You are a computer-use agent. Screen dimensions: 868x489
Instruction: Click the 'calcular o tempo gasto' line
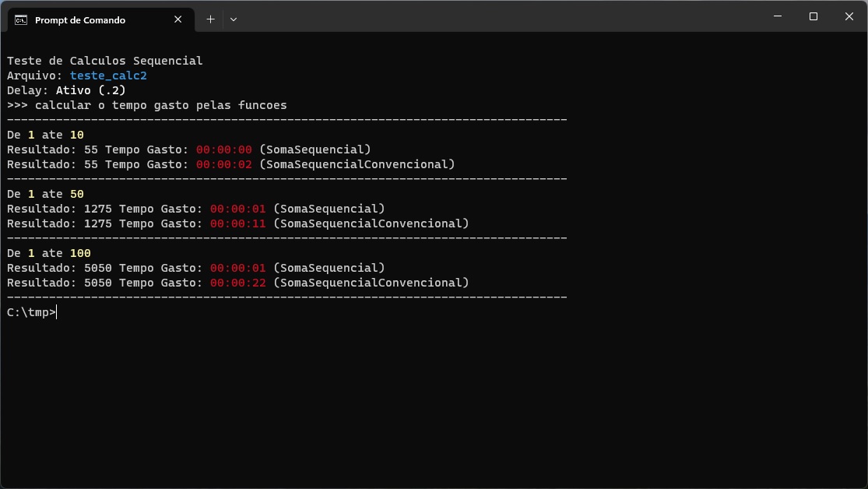pyautogui.click(x=147, y=105)
